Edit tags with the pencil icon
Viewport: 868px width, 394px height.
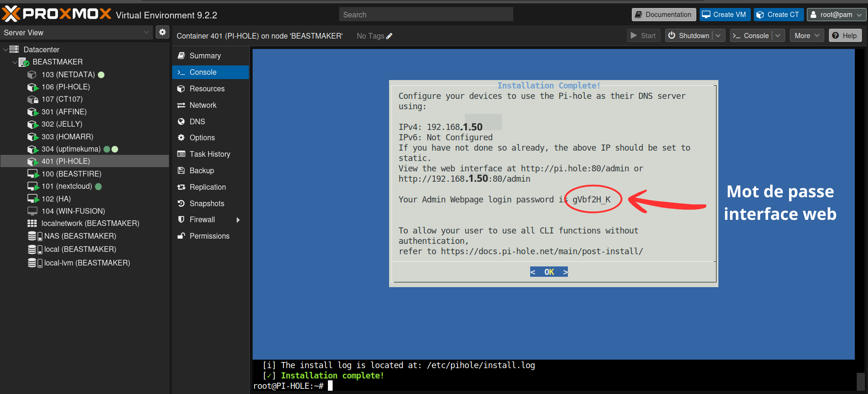(389, 36)
